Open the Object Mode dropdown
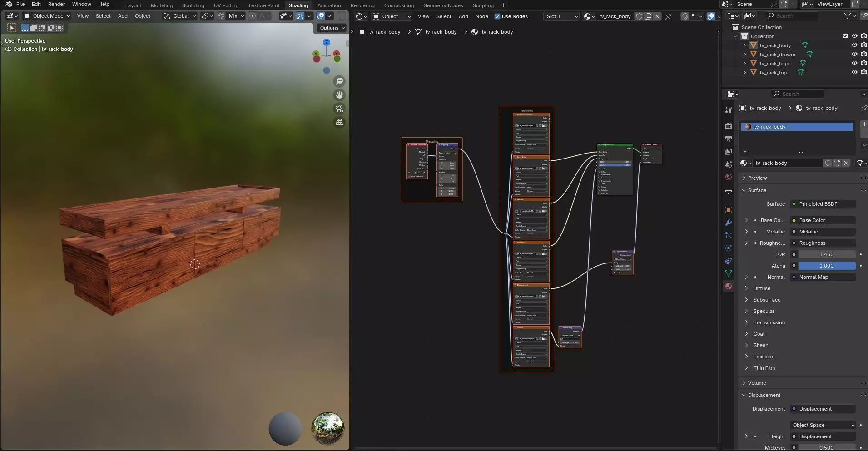The width and height of the screenshot is (868, 451). [47, 16]
